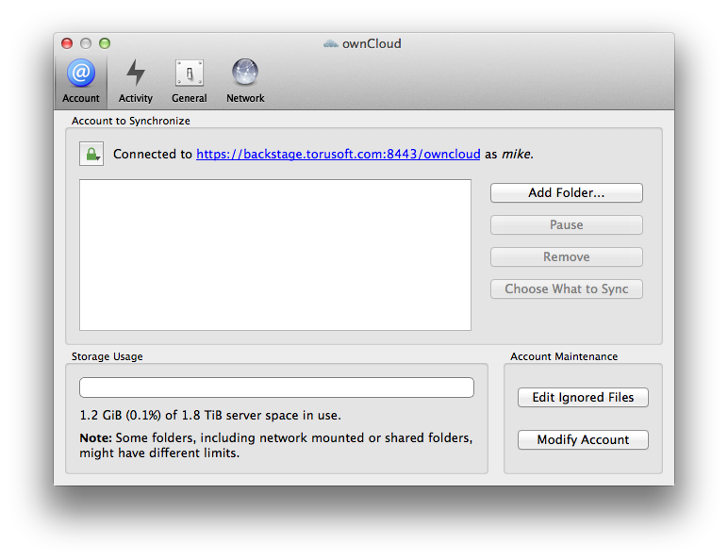Click the 'Storage Usage' label
This screenshot has height=560, width=728.
108,356
